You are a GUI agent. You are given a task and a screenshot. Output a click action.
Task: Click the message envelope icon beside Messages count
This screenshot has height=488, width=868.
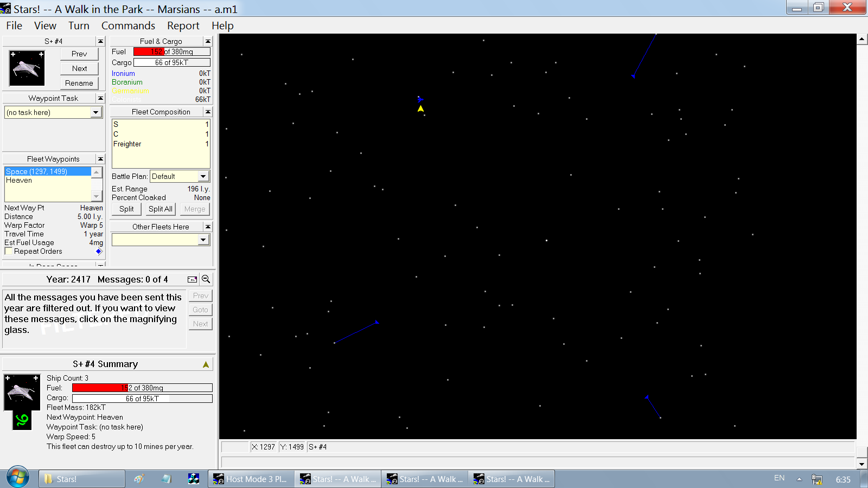pyautogui.click(x=192, y=279)
